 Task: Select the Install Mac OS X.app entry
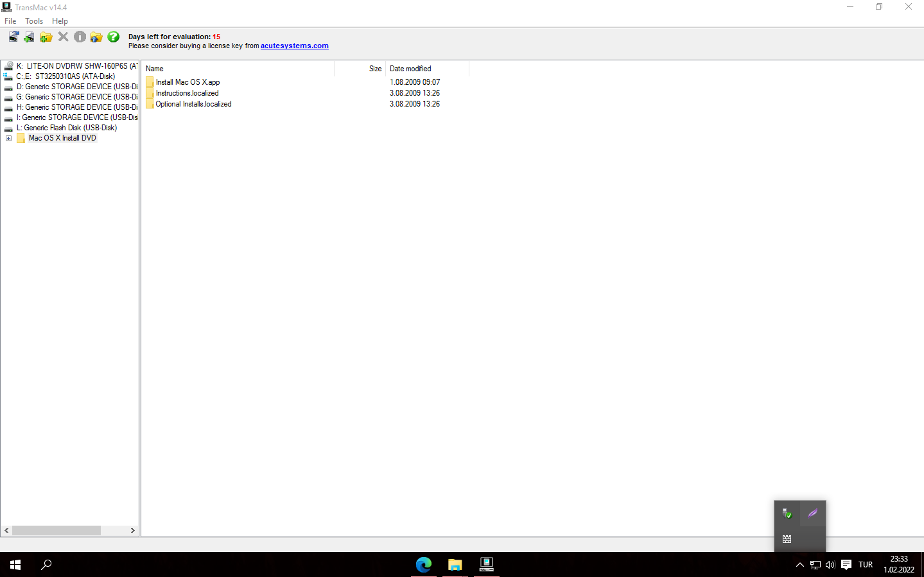click(x=187, y=82)
